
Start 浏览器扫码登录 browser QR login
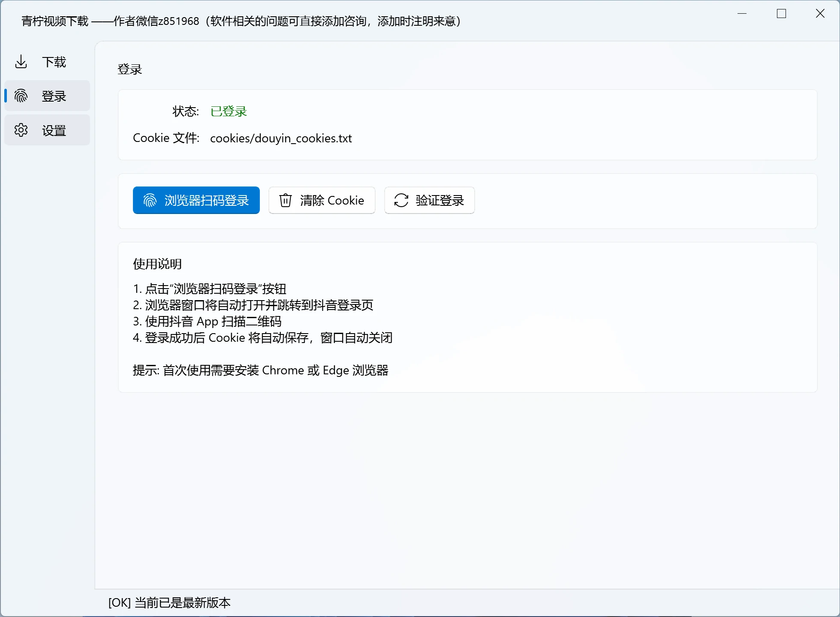(x=196, y=200)
